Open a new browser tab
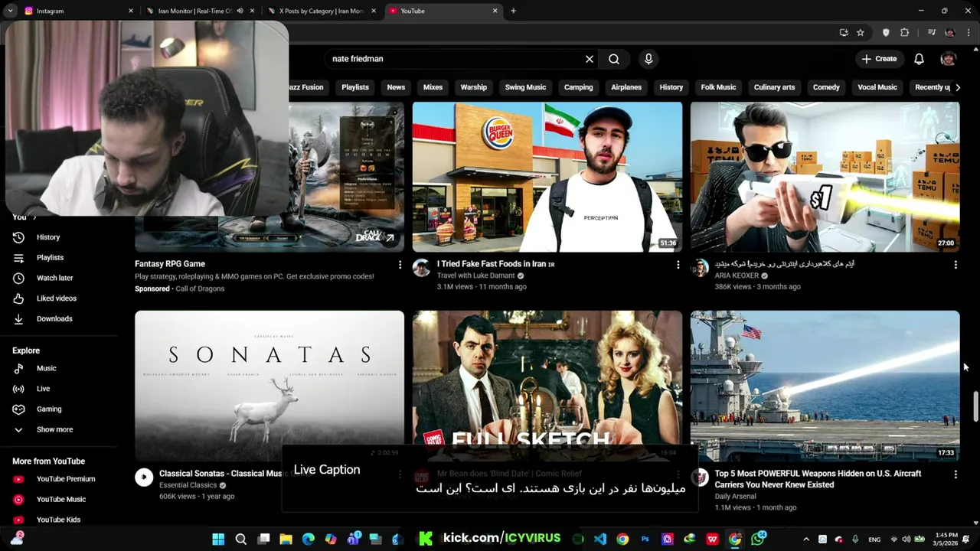 tap(513, 11)
